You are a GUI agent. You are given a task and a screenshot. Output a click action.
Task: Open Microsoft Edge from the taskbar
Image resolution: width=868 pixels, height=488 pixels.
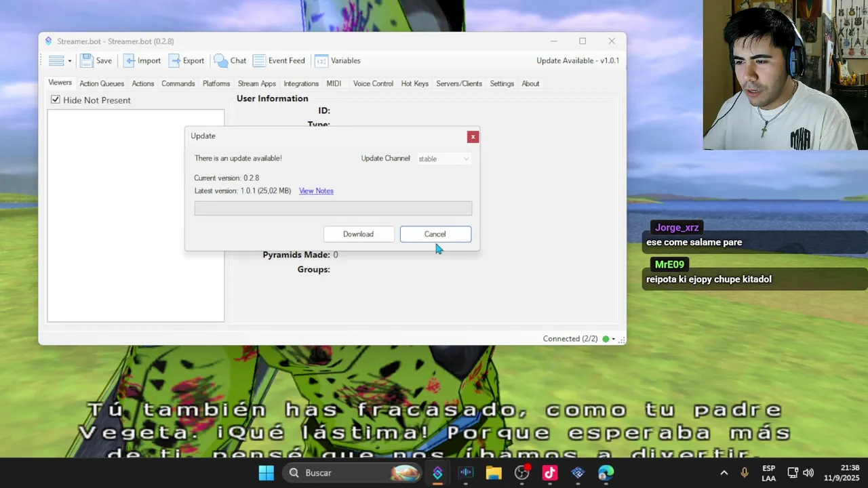(606, 473)
